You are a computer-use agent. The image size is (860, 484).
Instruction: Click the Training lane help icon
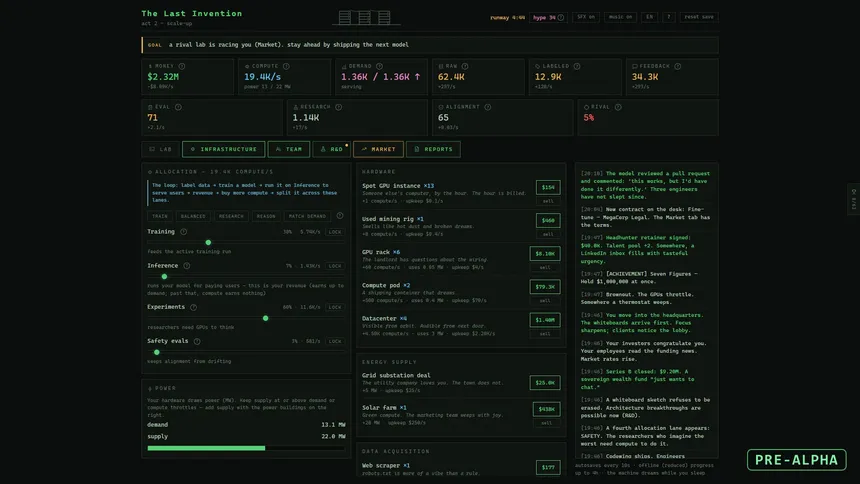(184, 232)
